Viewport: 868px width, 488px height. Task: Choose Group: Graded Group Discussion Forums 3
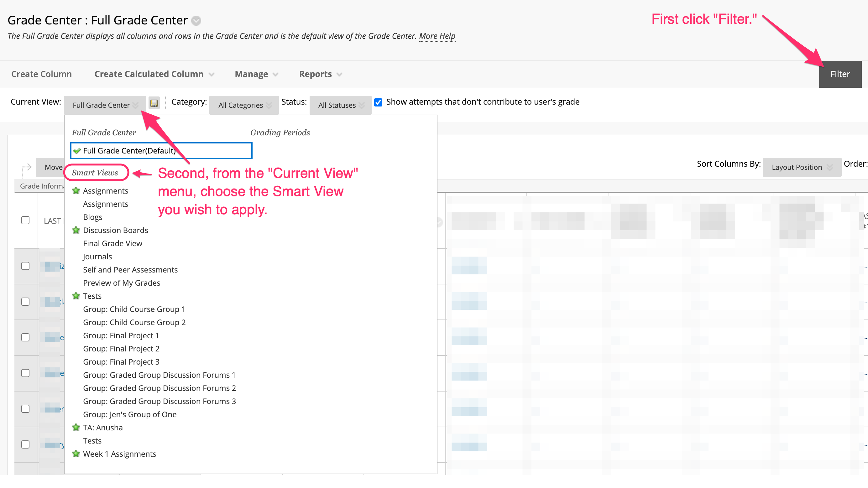tap(160, 401)
